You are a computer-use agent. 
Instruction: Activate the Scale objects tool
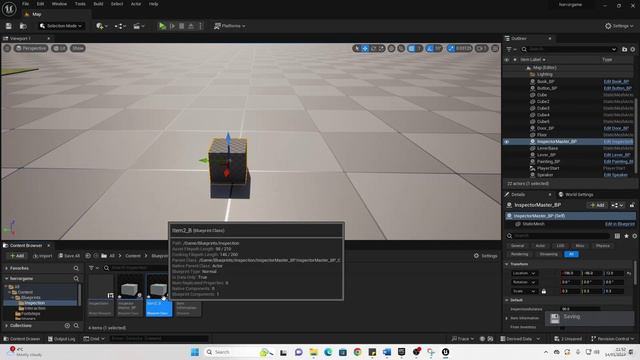381,48
